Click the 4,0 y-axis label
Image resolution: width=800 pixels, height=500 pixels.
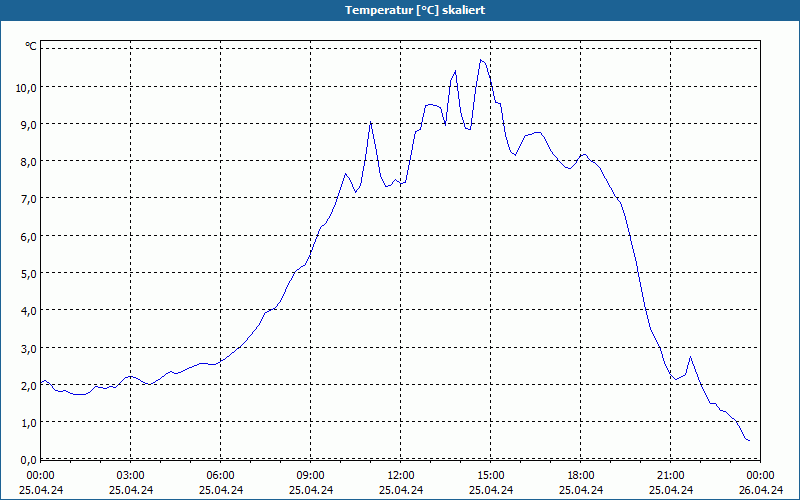point(29,311)
